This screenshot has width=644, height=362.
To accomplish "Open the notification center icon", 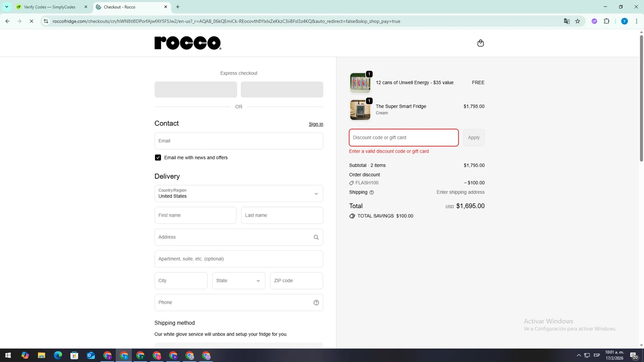I will click(x=634, y=356).
